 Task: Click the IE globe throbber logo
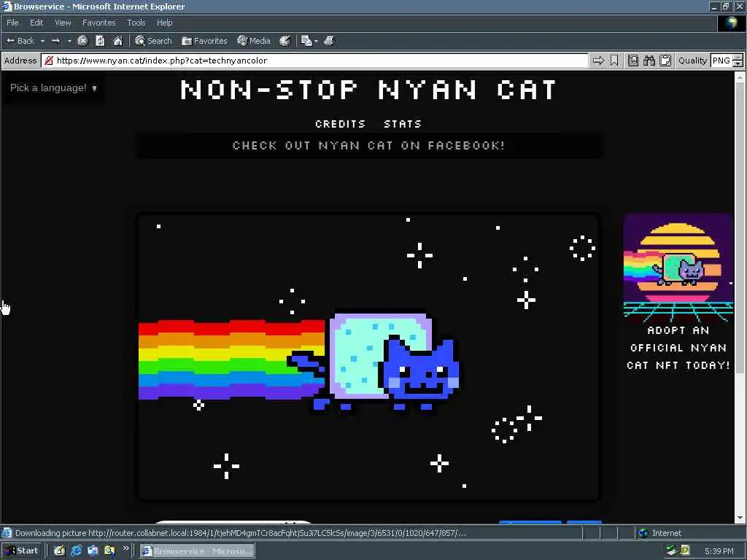pos(732,23)
